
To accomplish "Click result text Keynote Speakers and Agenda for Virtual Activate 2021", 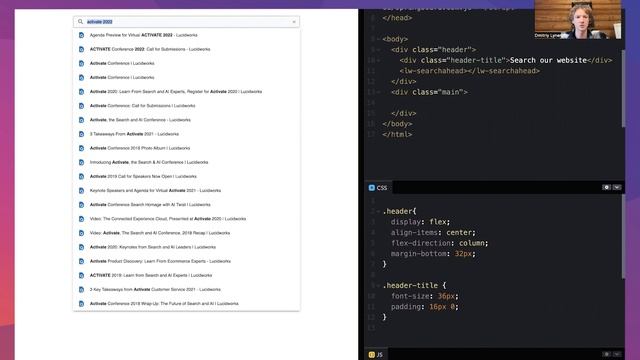I will tap(155, 191).
